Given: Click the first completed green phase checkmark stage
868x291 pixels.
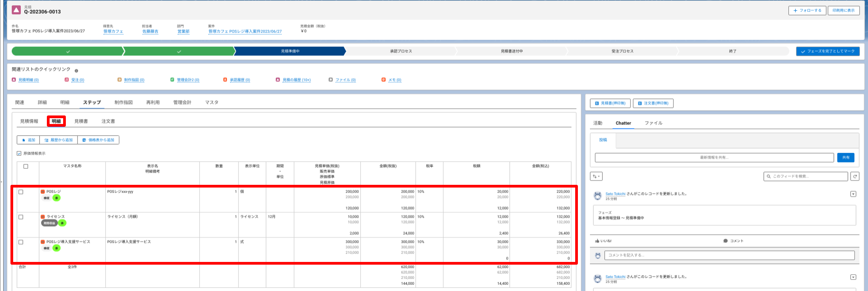Looking at the screenshot, I should point(68,51).
